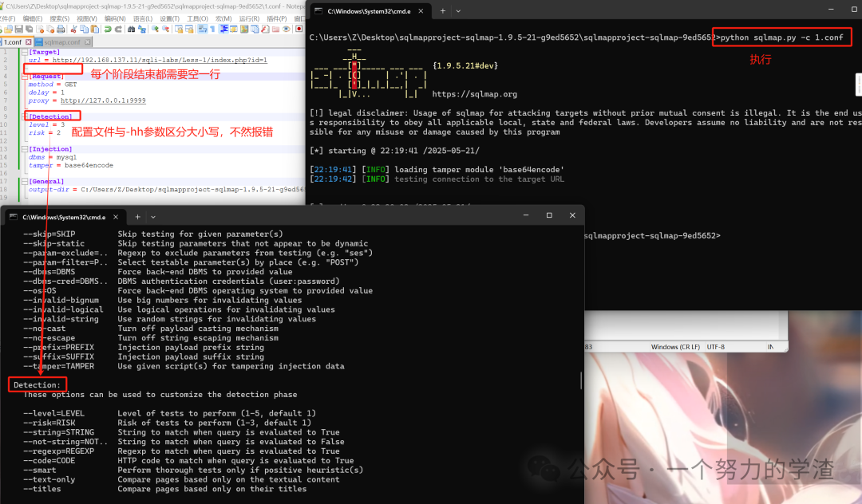Screen dimensions: 862x504
Task: Close the 1.conf tab with its X
Action: 29,41
